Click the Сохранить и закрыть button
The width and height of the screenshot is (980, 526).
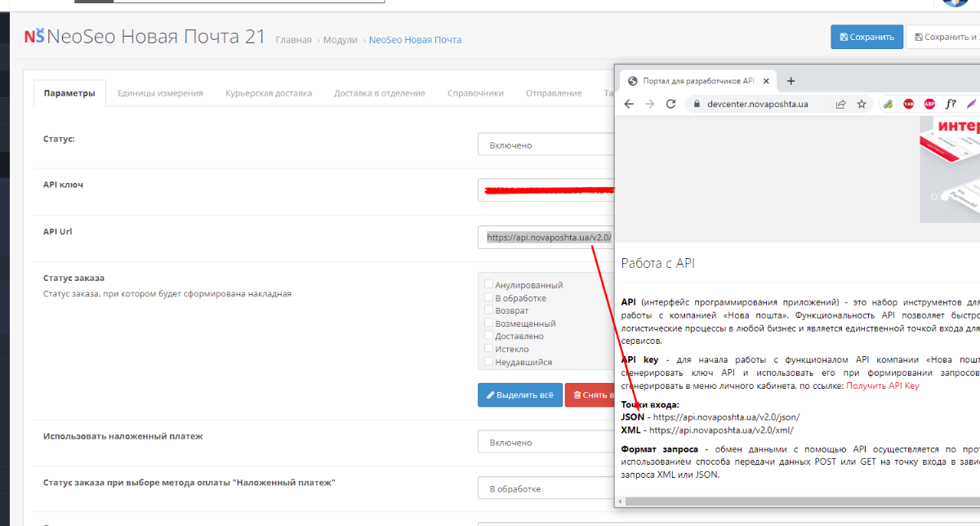[944, 37]
